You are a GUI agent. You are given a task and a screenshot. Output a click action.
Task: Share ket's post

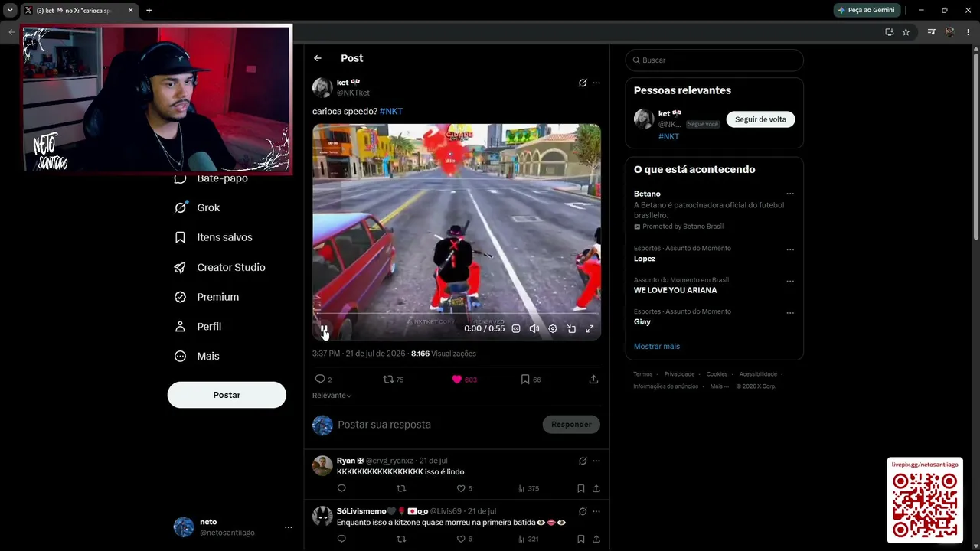tap(593, 379)
